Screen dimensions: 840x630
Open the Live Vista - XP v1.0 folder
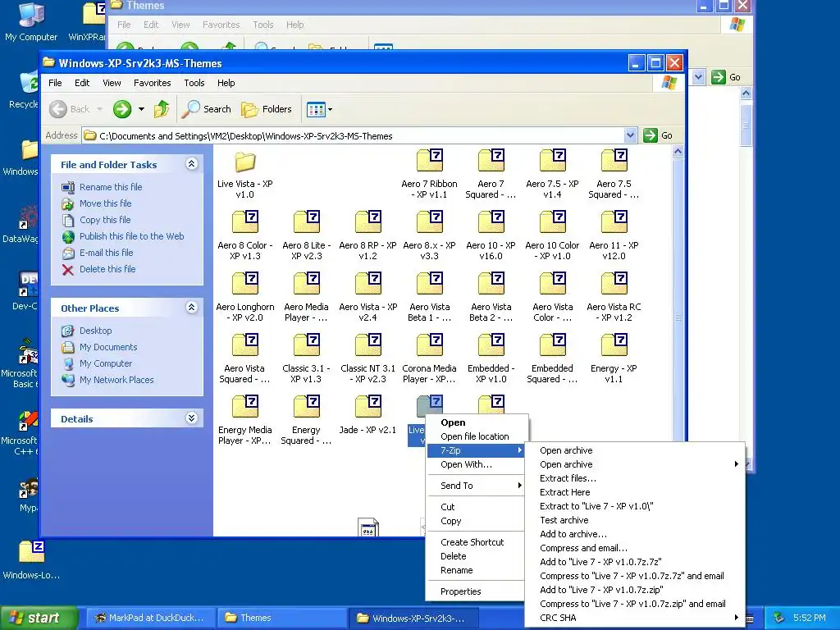coord(244,174)
